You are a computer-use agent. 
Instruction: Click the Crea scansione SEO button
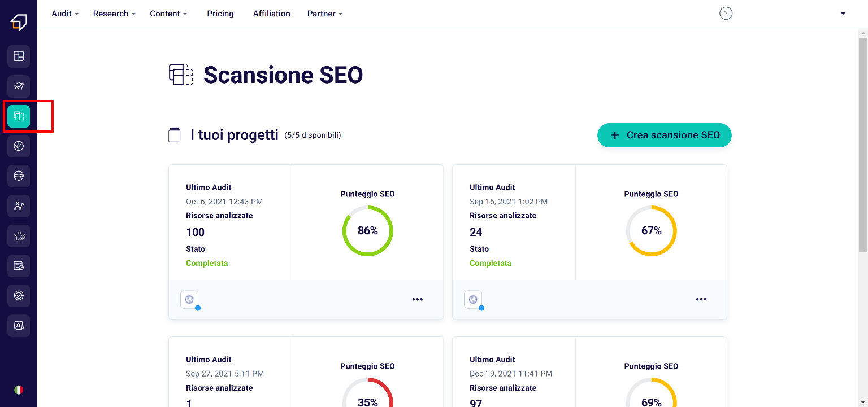pos(664,135)
